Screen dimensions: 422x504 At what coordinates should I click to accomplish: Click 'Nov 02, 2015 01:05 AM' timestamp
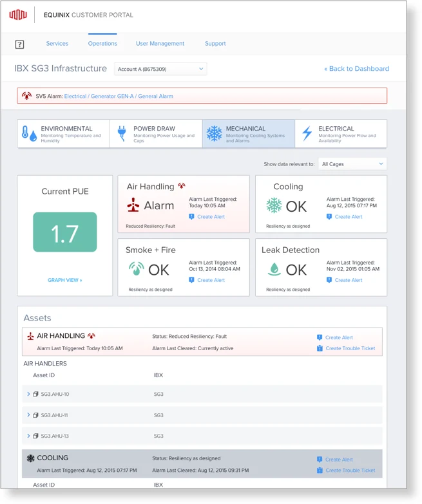point(353,269)
